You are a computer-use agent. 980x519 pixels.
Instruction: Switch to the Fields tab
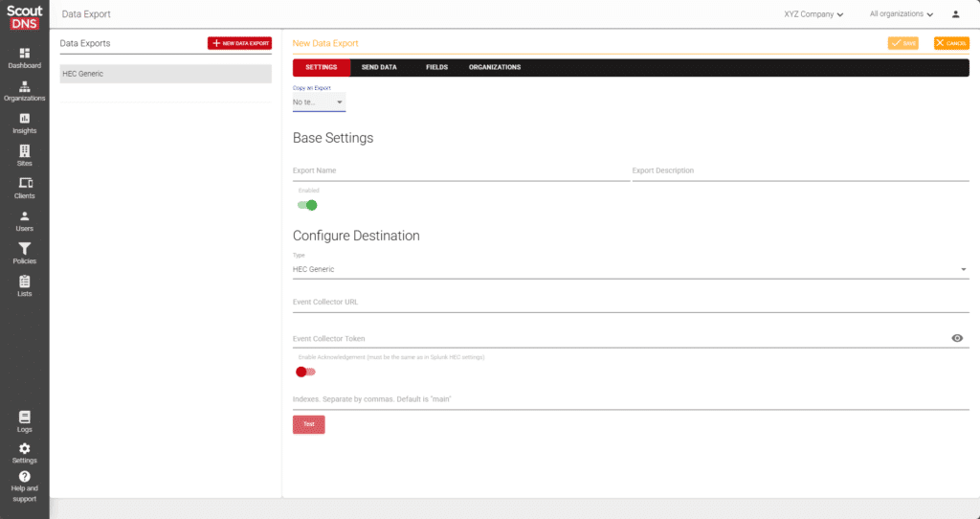pos(436,67)
